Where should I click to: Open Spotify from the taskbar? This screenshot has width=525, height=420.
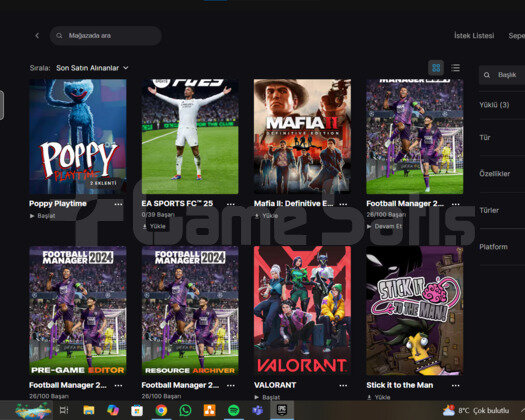click(x=233, y=410)
